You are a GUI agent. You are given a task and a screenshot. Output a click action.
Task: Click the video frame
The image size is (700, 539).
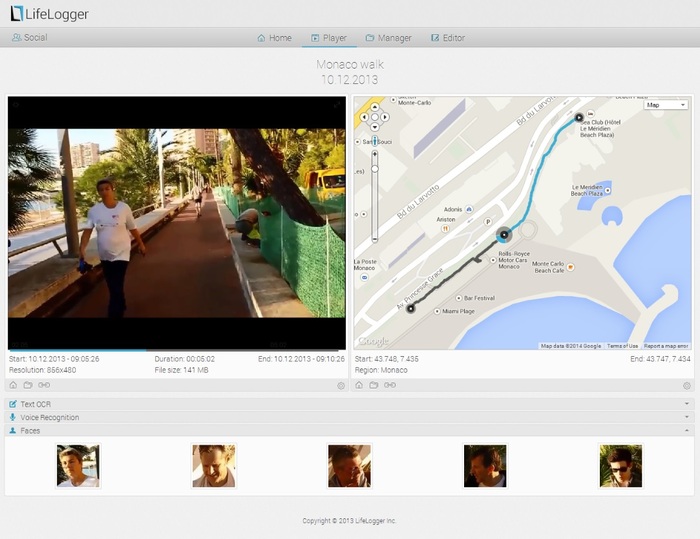(177, 223)
